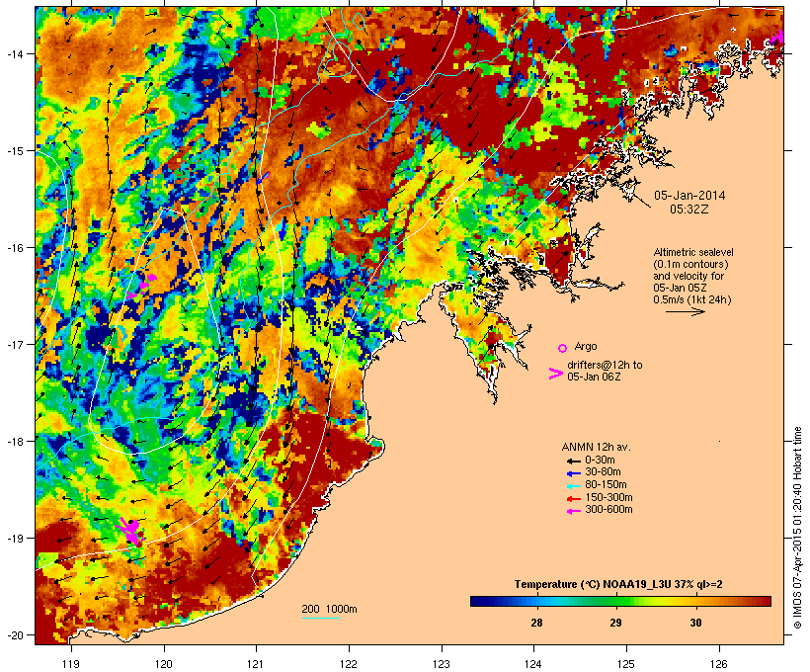810x672 pixels.
Task: Click the IMOS Hobart time copyright text
Action: coord(797,528)
